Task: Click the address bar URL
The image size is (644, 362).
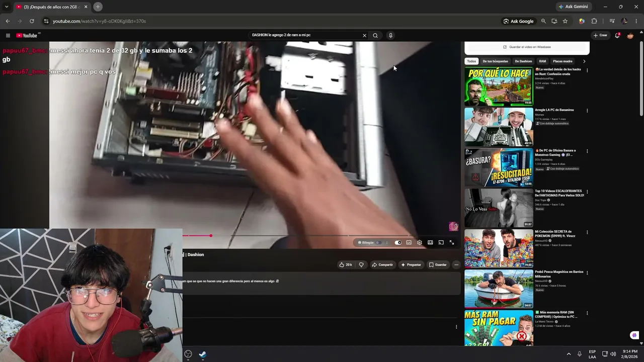Action: click(99, 21)
